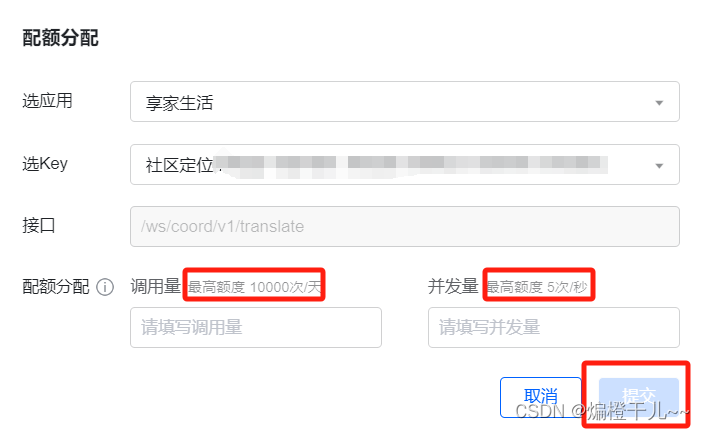Select the 享家生活 application value
The height and width of the screenshot is (430, 705).
click(x=179, y=103)
